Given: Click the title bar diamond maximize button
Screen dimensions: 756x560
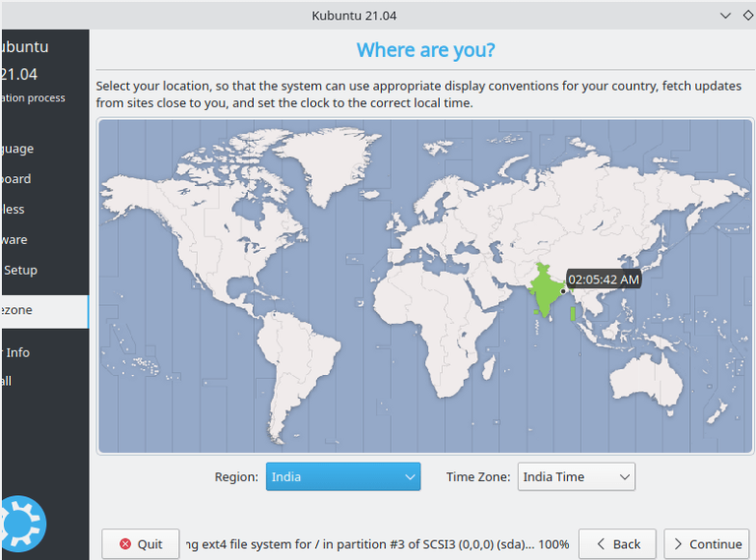Looking at the screenshot, I should coord(748,16).
